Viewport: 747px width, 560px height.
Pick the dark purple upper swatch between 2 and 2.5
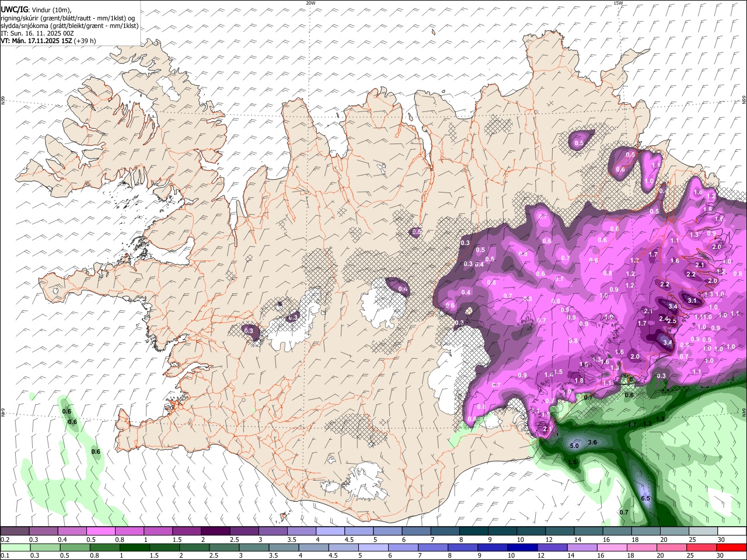tap(215, 531)
